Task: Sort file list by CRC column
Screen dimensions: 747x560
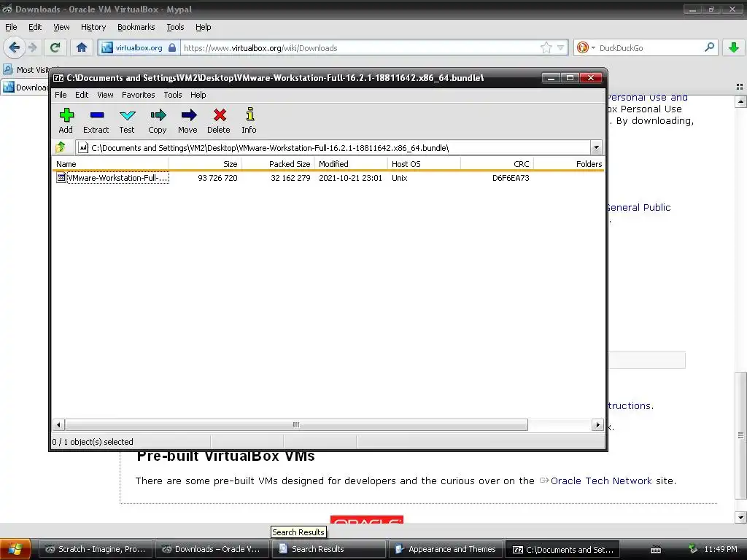Action: click(x=497, y=164)
